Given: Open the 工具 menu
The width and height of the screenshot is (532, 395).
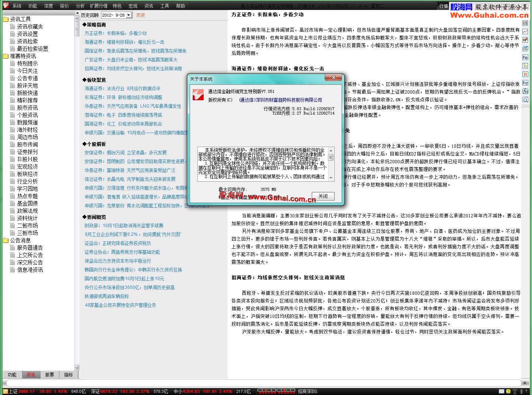Looking at the screenshot, I should (165, 6).
